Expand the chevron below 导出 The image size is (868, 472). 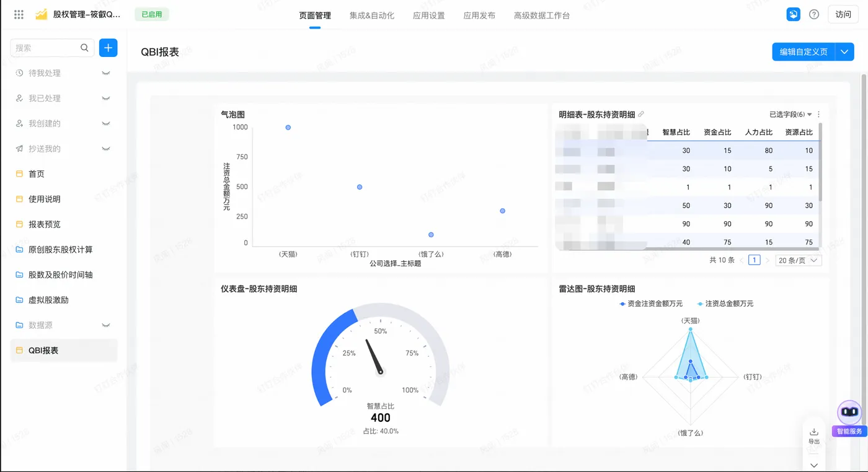[x=814, y=465]
